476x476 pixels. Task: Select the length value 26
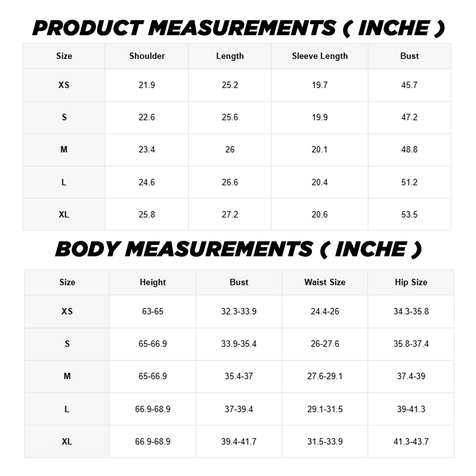(x=230, y=150)
